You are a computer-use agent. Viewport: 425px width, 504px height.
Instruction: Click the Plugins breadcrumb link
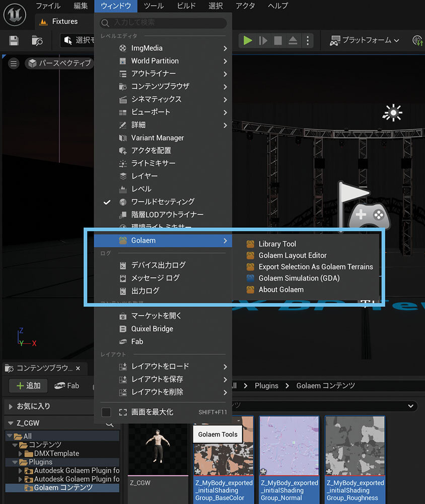(x=266, y=386)
